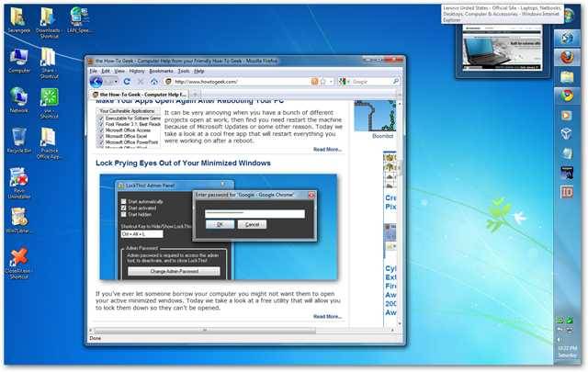Select Practice Office App desktop folder
This screenshot has width=588, height=372.
pyautogui.click(x=49, y=143)
